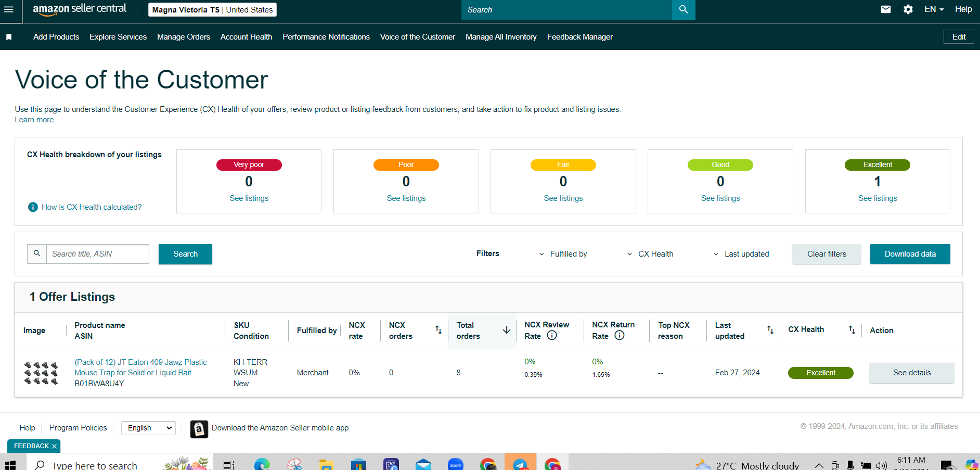Sort by CX Health column arrows

point(852,330)
